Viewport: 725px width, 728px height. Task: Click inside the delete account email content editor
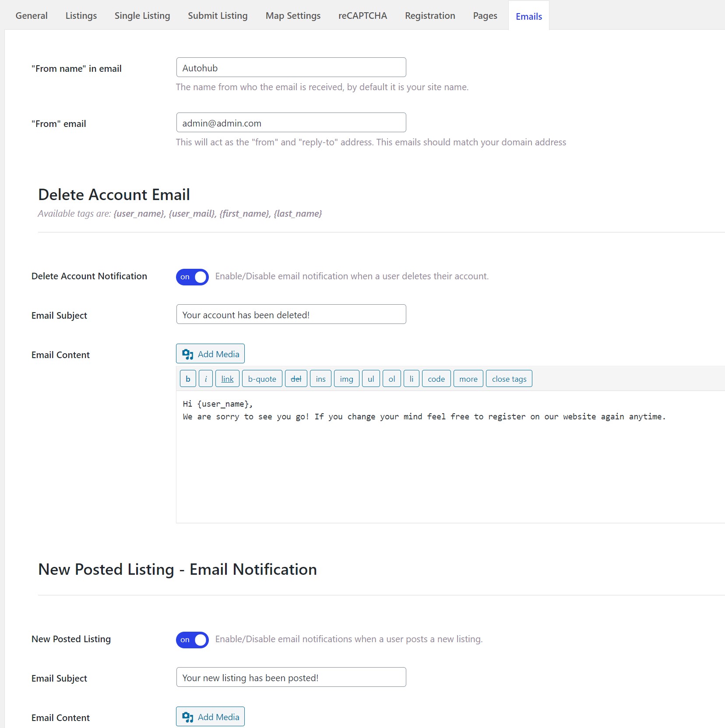450,457
